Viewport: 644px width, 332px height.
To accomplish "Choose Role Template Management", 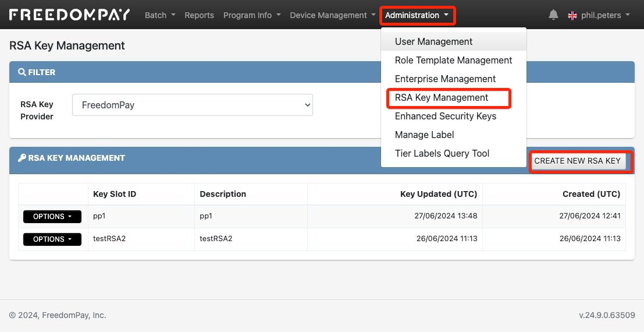I will [x=453, y=60].
